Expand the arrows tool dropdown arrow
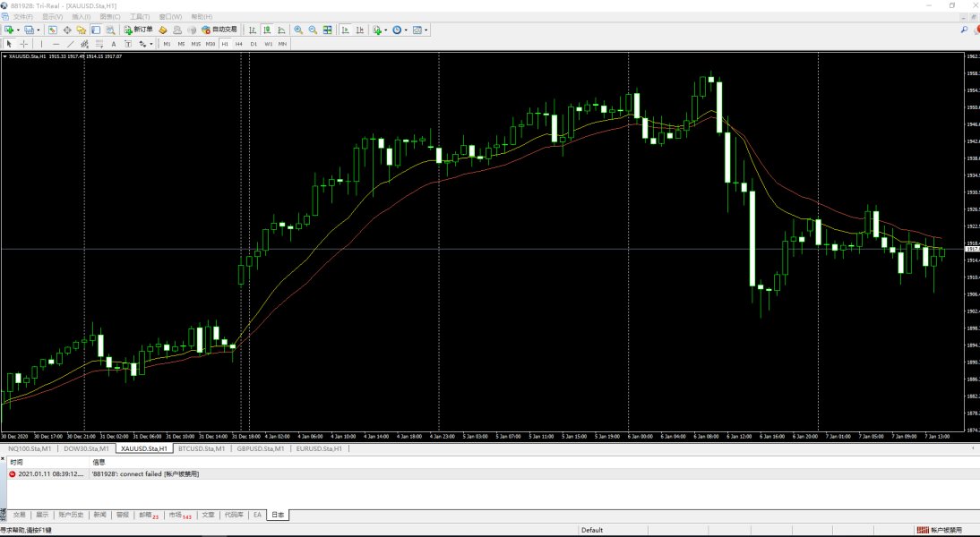The image size is (980, 537). point(151,44)
